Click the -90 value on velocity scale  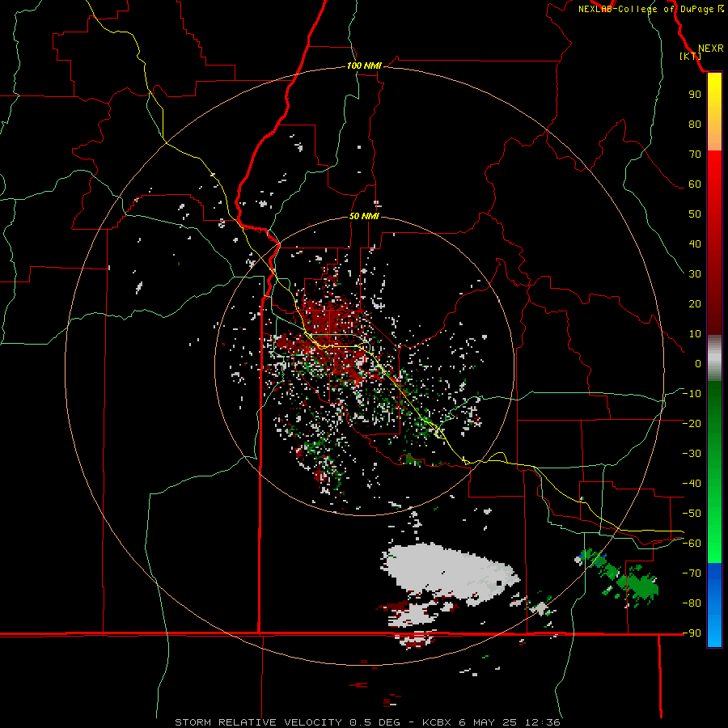[x=692, y=633]
